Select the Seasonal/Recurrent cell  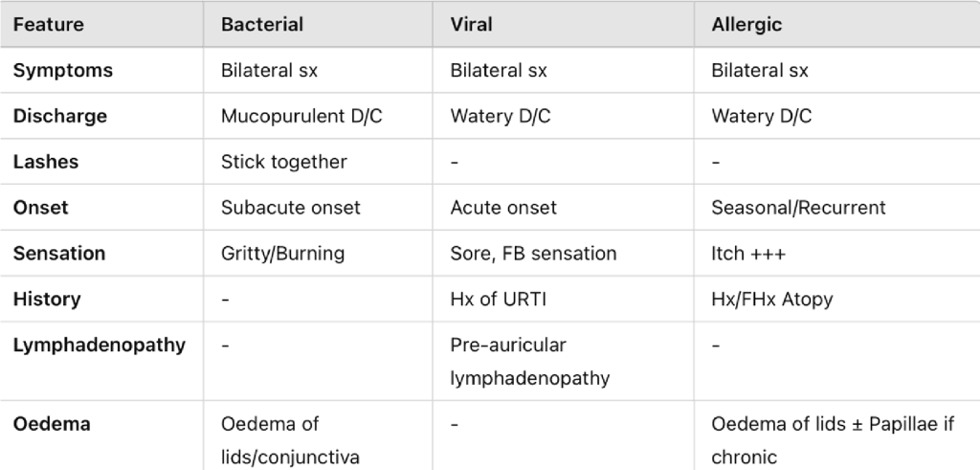click(798, 208)
